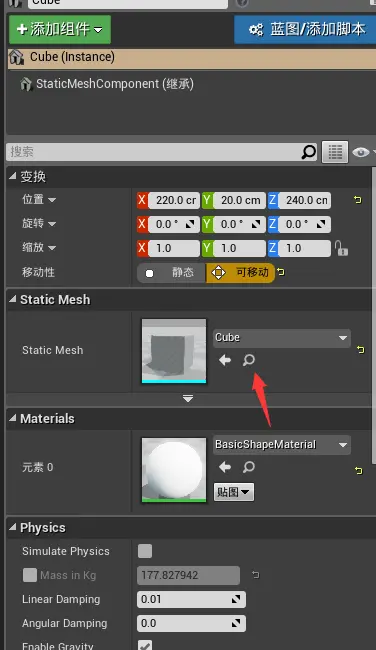Screen dimensions: 376x650
Task: Click the Cube mesh thumbnail
Action: [x=174, y=351]
